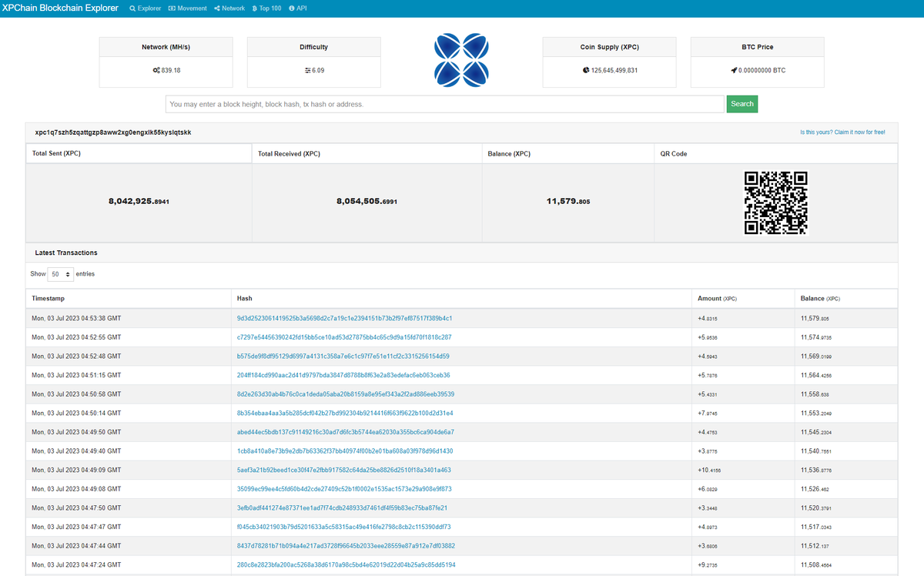Image resolution: width=924 pixels, height=576 pixels.
Task: Open transaction hash starting 1cb8a410a8e73b9e
Action: tap(345, 451)
